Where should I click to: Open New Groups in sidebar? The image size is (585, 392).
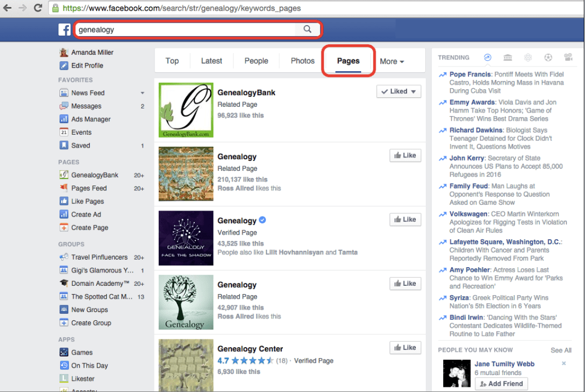coord(89,310)
